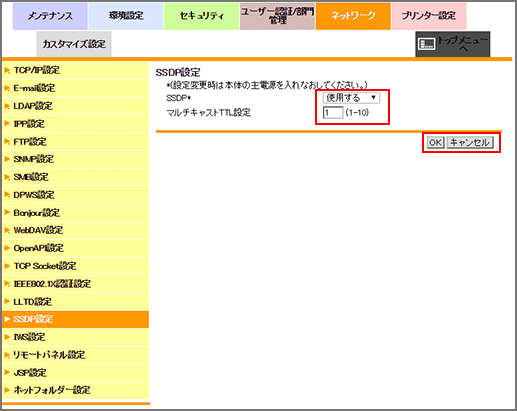Click the (1-10) range text
517x411 pixels.
pyautogui.click(x=357, y=113)
